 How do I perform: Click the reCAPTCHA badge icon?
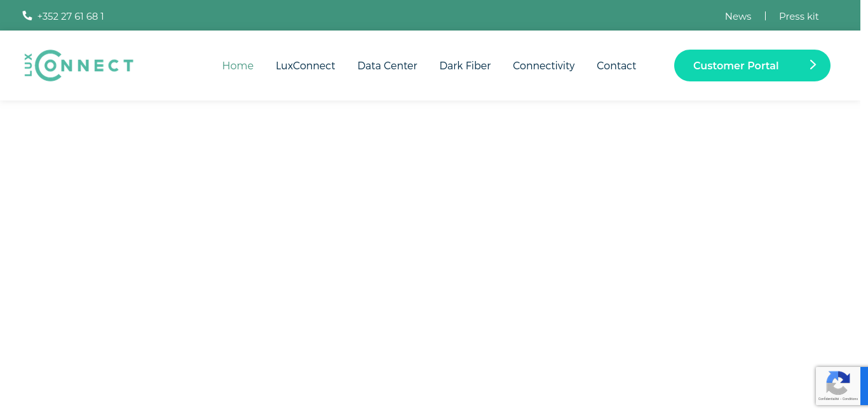coord(838,383)
